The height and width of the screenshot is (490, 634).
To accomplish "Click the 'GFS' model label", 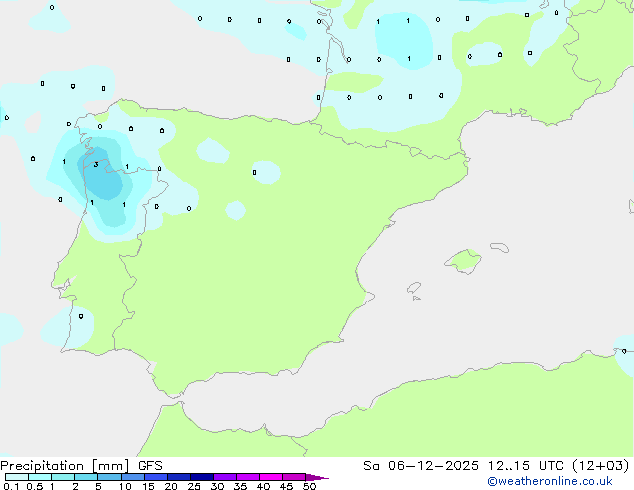I will coord(150,466).
